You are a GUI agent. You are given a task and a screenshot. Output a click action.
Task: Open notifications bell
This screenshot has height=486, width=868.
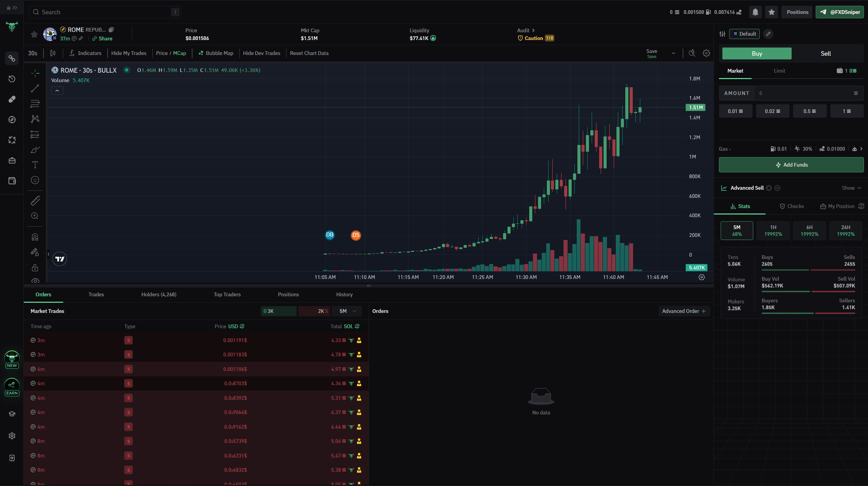click(x=755, y=12)
